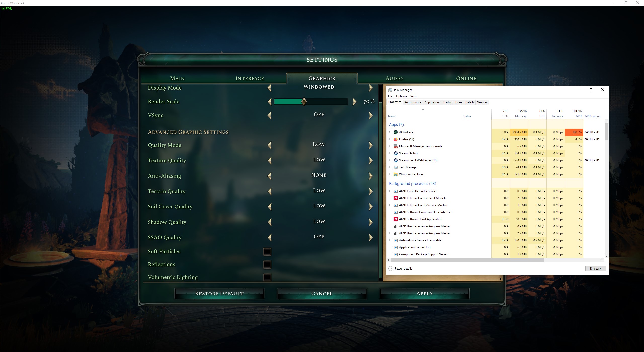Image resolution: width=644 pixels, height=352 pixels.
Task: Click the Cancel button in Settings
Action: pyautogui.click(x=322, y=294)
